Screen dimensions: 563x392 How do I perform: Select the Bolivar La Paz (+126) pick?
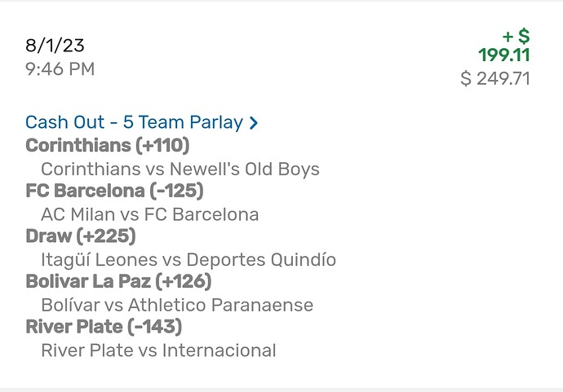(x=118, y=282)
